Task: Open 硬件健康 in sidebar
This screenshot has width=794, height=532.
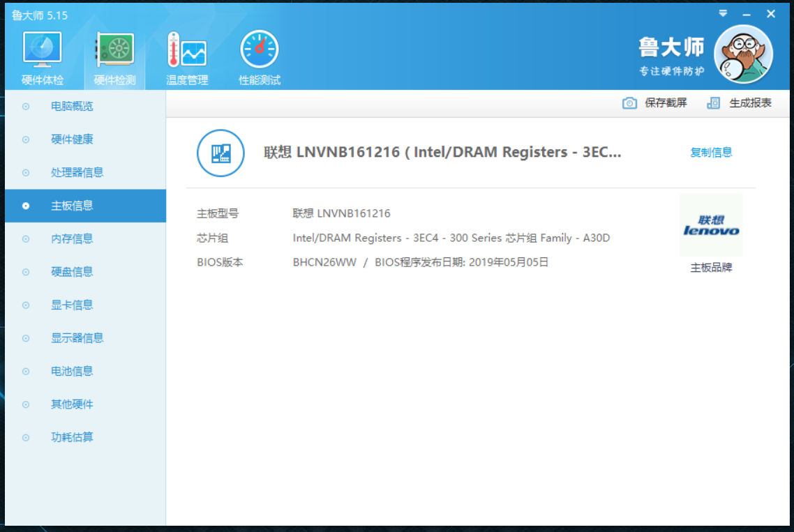Action: pos(72,139)
